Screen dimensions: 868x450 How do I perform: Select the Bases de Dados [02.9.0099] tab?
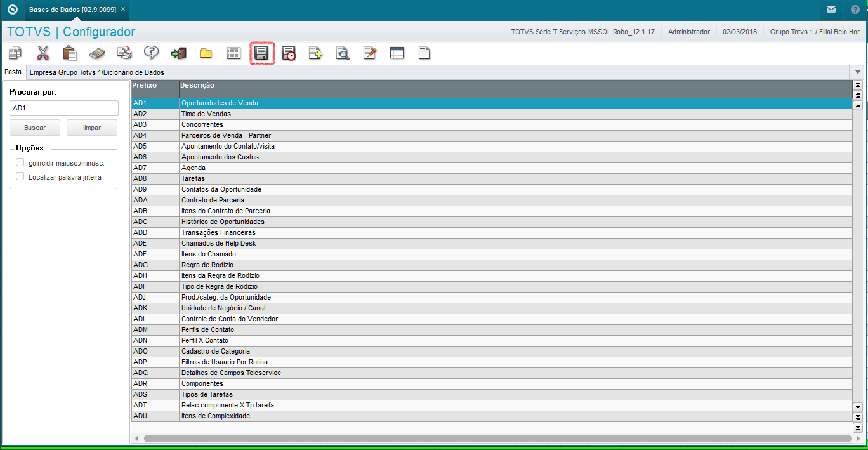point(72,10)
